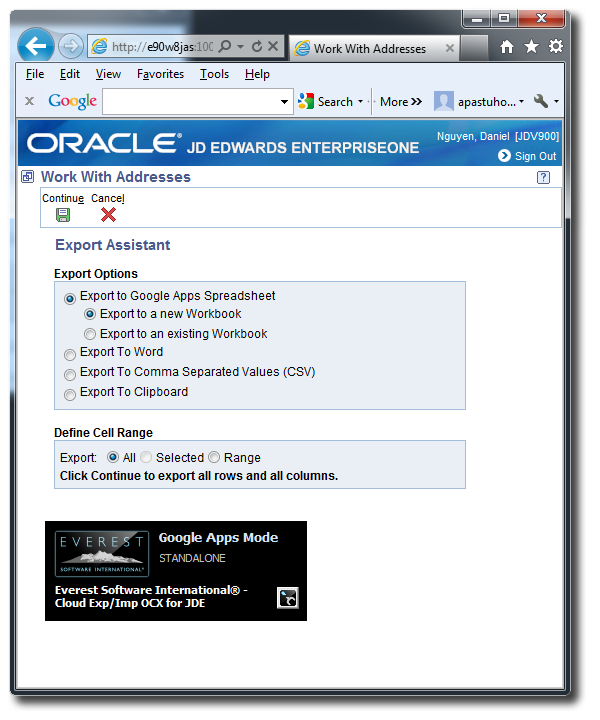
Task: Click the Cancel text button
Action: point(107,198)
